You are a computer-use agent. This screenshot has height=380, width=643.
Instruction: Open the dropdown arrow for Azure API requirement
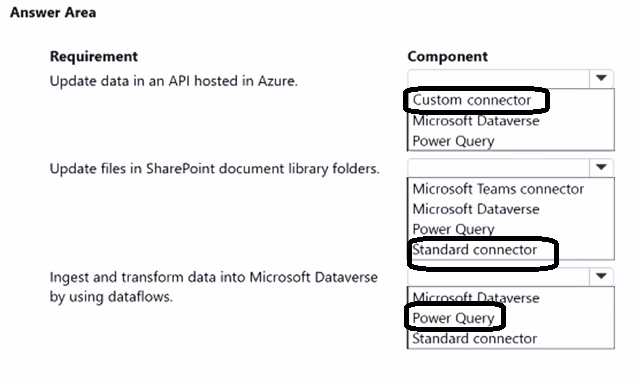pyautogui.click(x=601, y=78)
